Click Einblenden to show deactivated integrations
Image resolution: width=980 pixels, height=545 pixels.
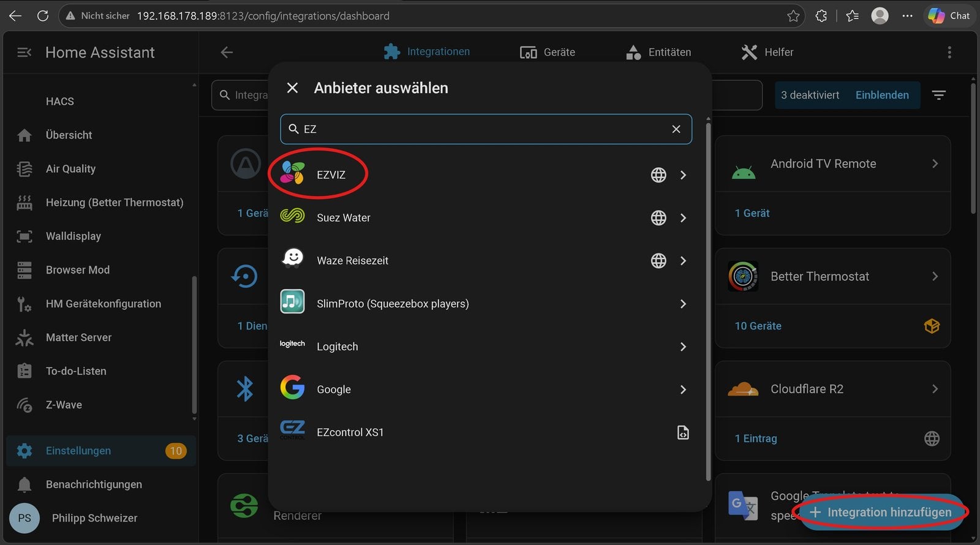coord(882,95)
